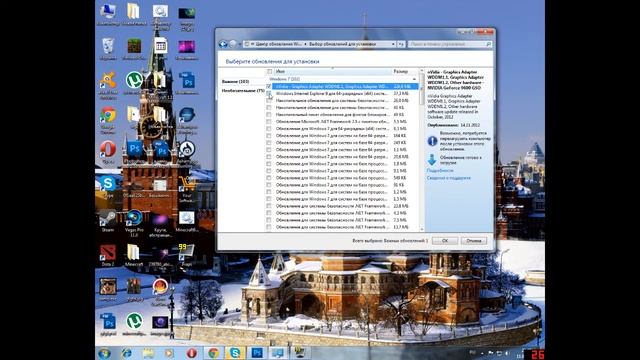Open the Skype desktop shortcut

pyautogui.click(x=108, y=186)
